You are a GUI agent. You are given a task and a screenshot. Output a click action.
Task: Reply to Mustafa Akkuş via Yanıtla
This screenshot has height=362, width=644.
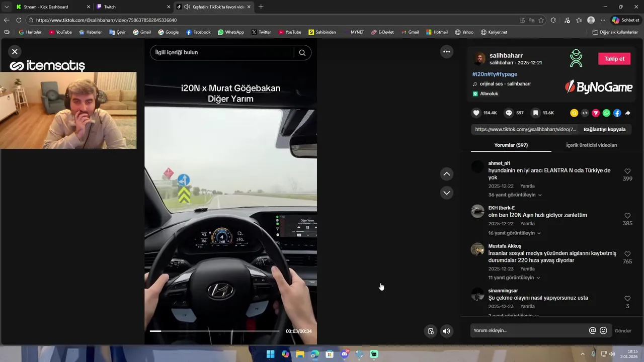point(527,269)
